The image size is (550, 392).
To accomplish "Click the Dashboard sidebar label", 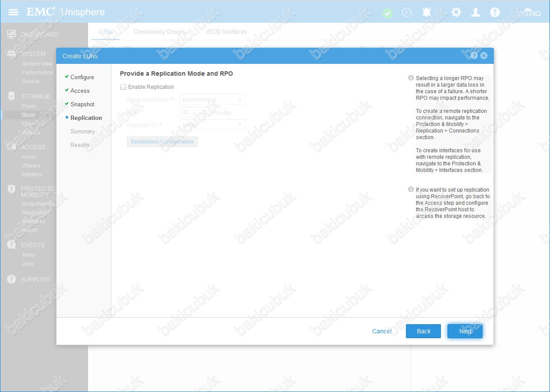I will point(40,35).
